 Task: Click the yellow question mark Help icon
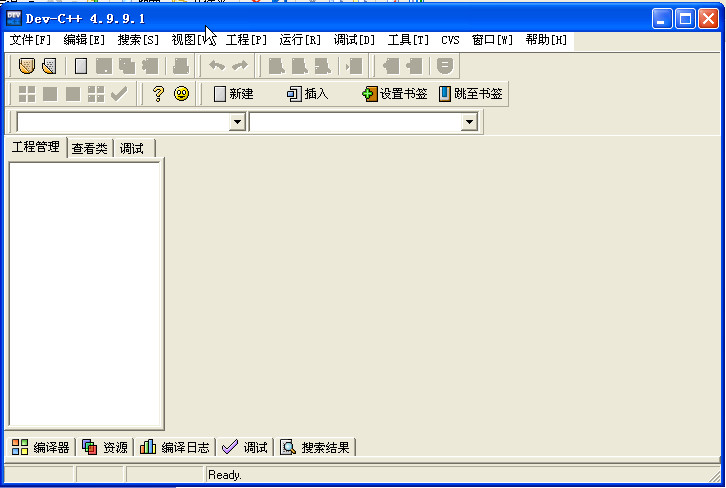[158, 94]
